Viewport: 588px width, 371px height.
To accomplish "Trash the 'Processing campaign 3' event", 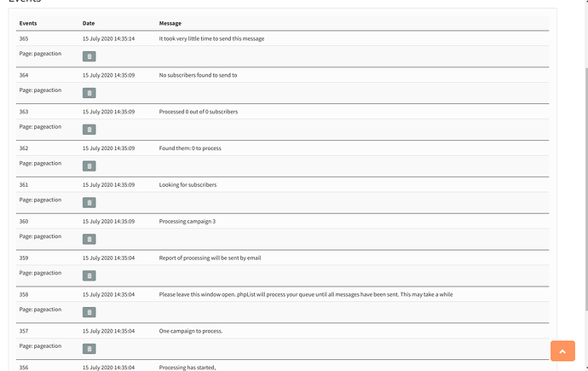I will click(x=89, y=239).
